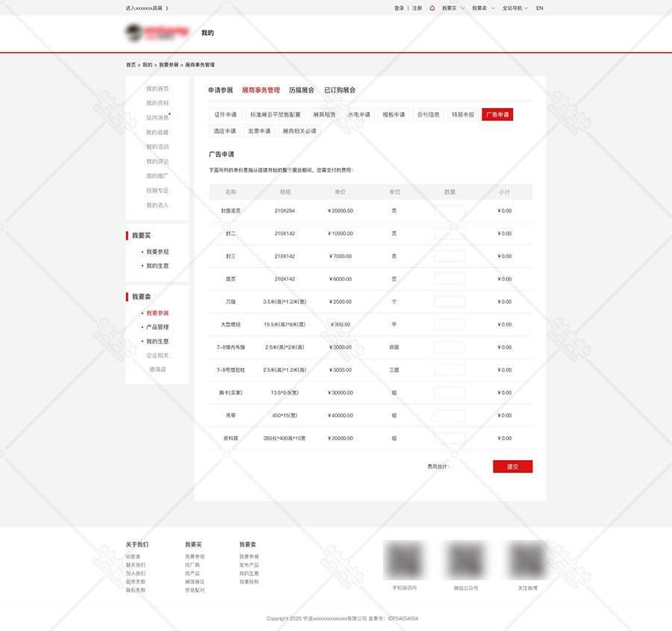Open the 手机版访问 QR code image
This screenshot has height=631, width=672.
pos(404,560)
